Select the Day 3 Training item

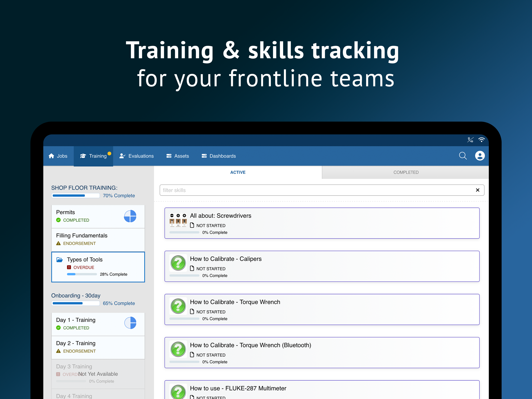click(98, 374)
